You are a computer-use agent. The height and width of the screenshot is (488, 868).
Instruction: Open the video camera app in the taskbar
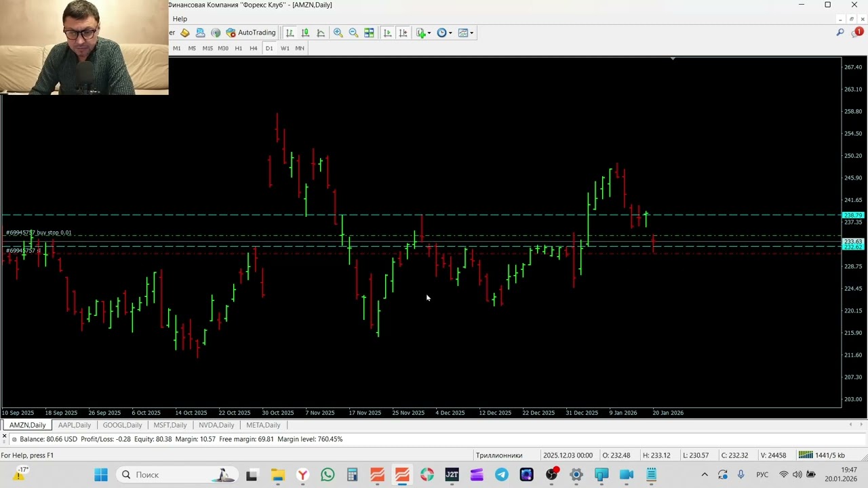tap(627, 474)
